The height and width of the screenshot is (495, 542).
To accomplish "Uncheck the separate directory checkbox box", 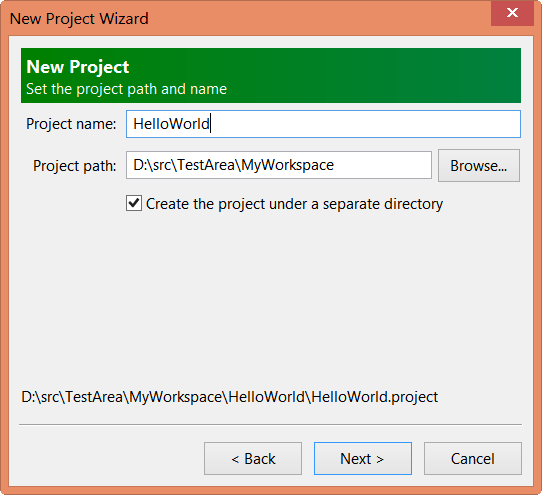I will point(134,203).
